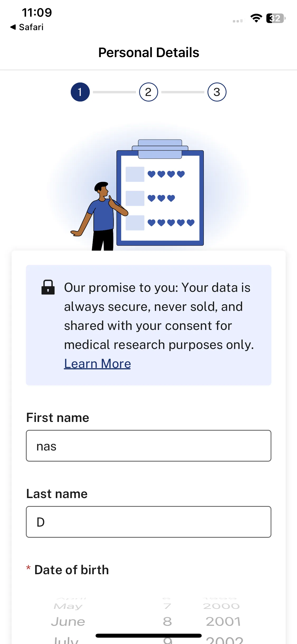The height and width of the screenshot is (644, 297).
Task: Focus the Last name field containing D
Action: [149, 522]
